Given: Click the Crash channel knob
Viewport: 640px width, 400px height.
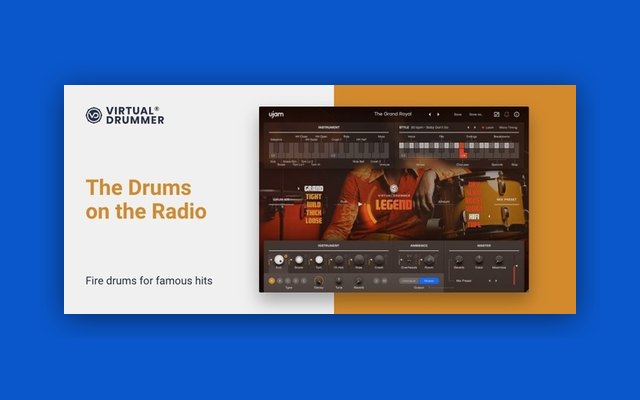Looking at the screenshot, I should (379, 260).
